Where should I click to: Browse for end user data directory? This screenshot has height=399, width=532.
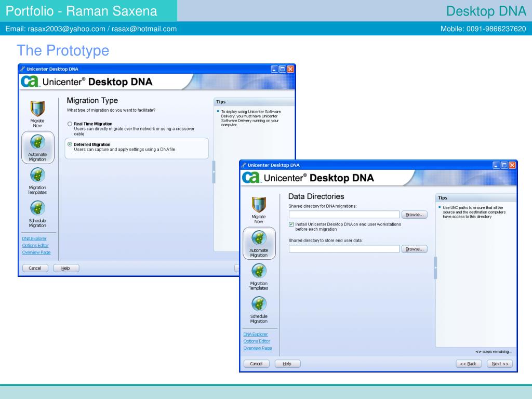coord(414,249)
